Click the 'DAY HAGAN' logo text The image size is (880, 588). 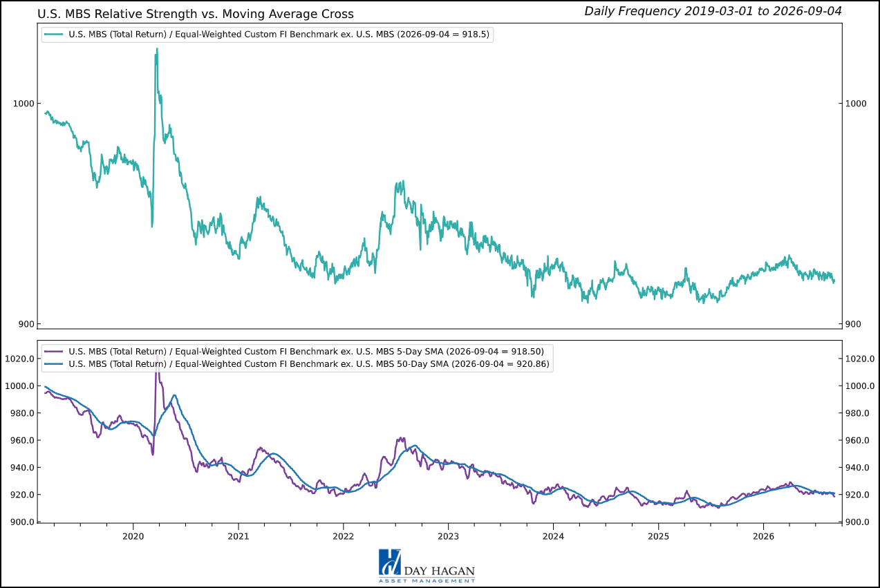[x=440, y=571]
